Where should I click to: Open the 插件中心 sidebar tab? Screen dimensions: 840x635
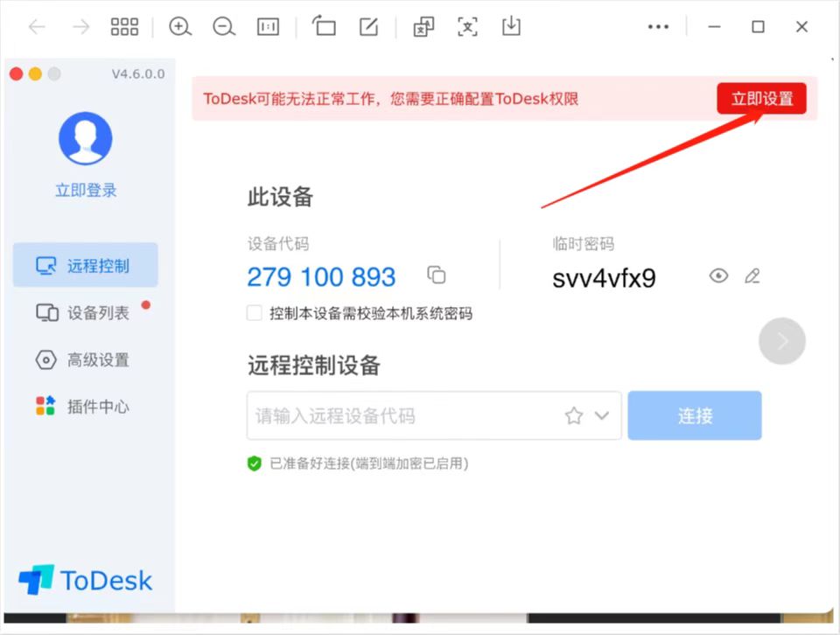pyautogui.click(x=85, y=407)
